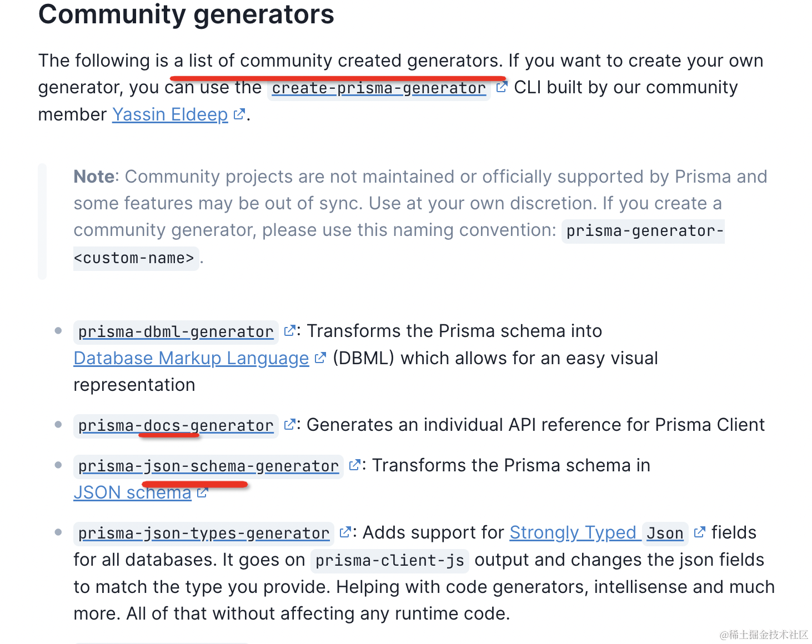Follow the Database Markup Language link

click(191, 358)
